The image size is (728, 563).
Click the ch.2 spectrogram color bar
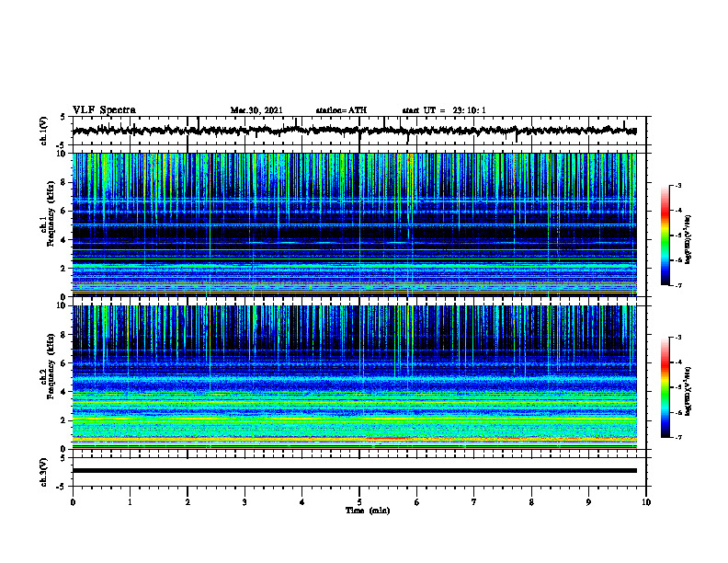click(665, 387)
